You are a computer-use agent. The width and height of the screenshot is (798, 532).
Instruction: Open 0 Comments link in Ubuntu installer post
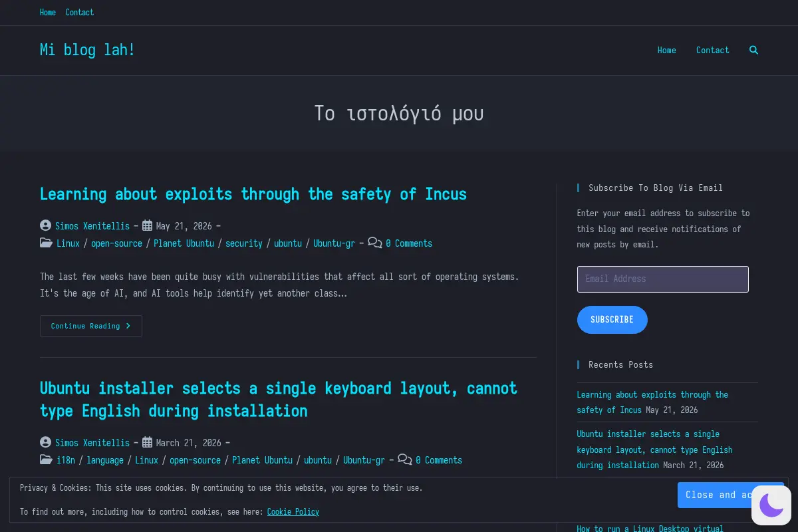[439, 460]
